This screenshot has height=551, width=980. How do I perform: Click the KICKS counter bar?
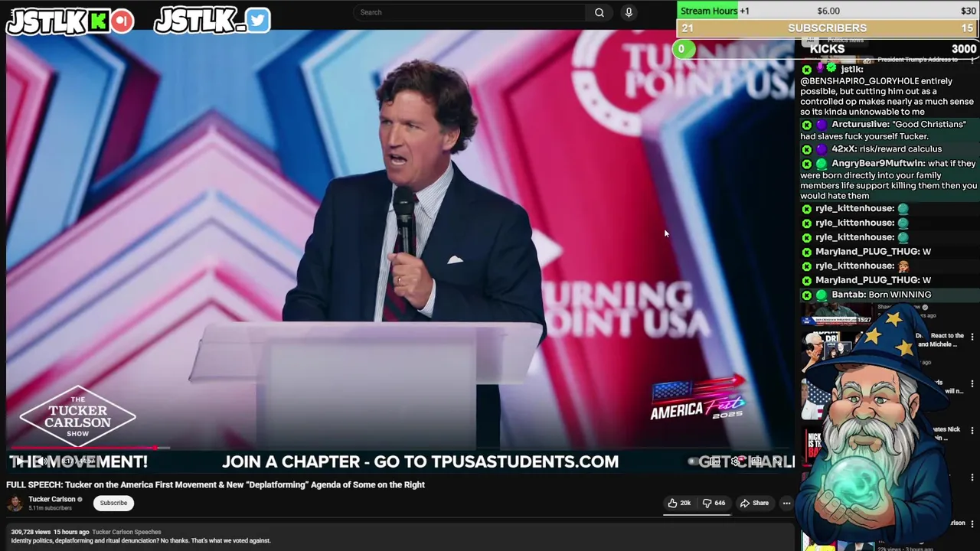pyautogui.click(x=827, y=49)
